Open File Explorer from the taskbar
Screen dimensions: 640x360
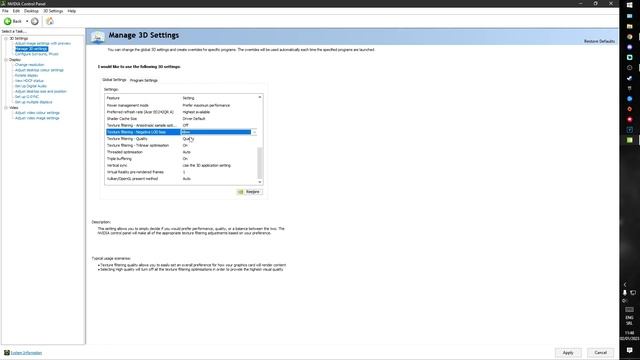(630, 26)
